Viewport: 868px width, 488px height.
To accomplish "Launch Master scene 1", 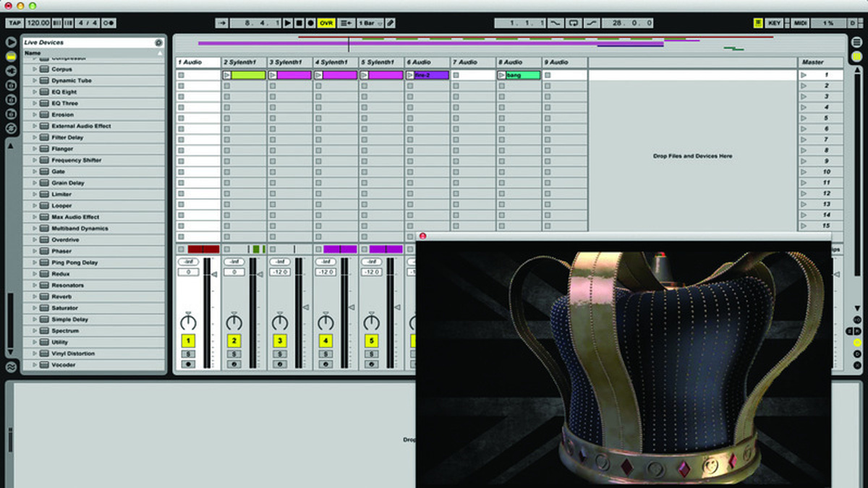I will tap(804, 75).
